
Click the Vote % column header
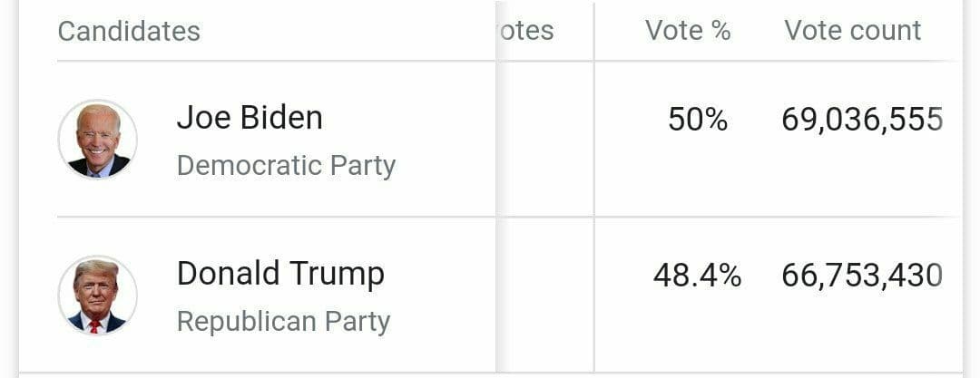click(688, 31)
